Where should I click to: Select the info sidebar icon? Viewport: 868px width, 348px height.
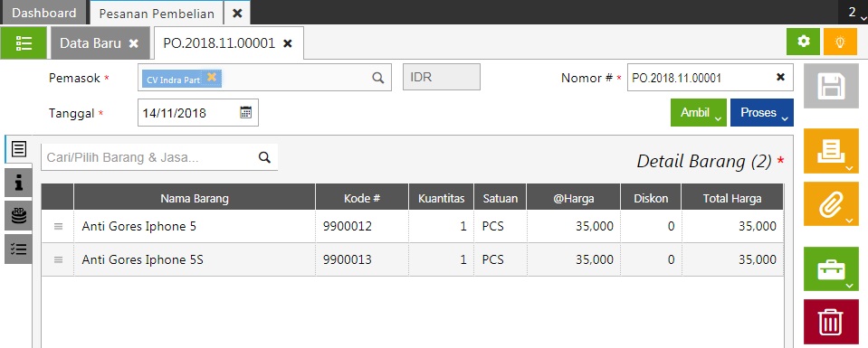(x=18, y=183)
